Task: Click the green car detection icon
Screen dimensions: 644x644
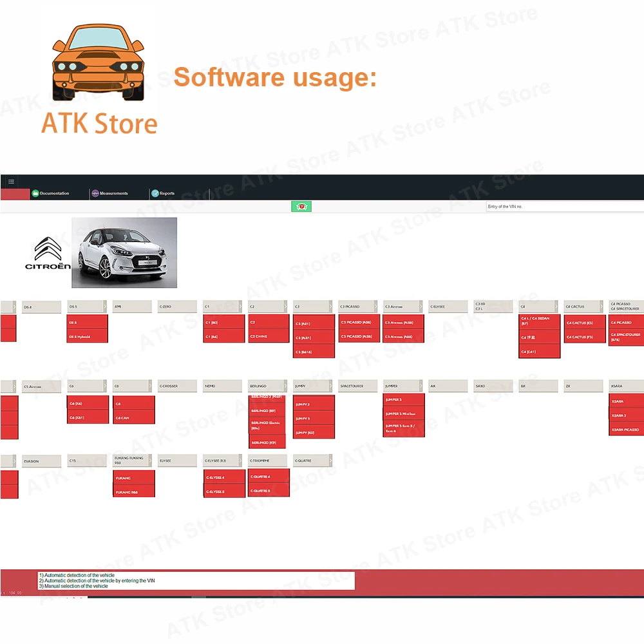Action: 301,207
